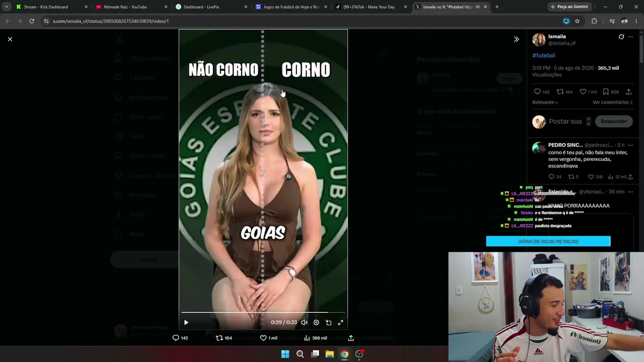The height and width of the screenshot is (362, 644).
Task: Expand the Relevante sort dropdown
Action: click(x=545, y=103)
